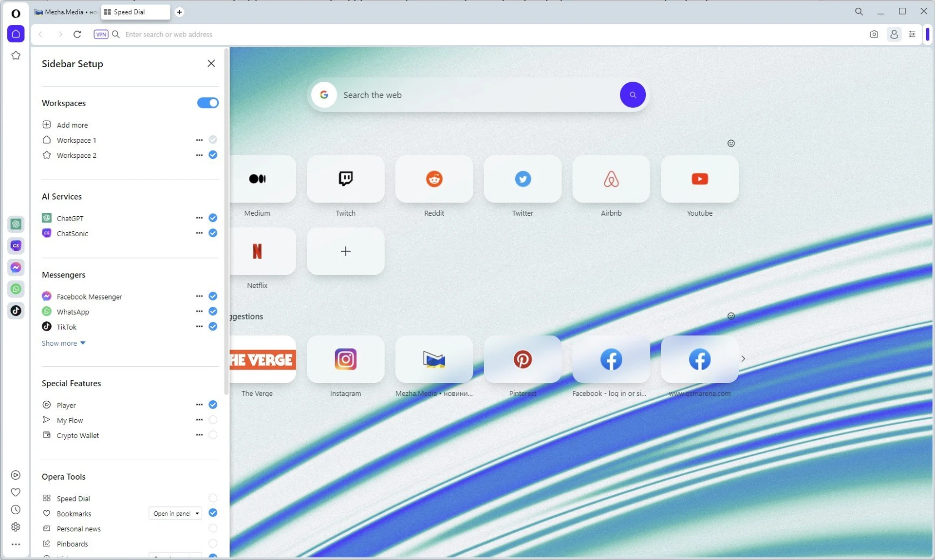935x560 pixels.
Task: Click the purple search button
Action: pyautogui.click(x=633, y=94)
